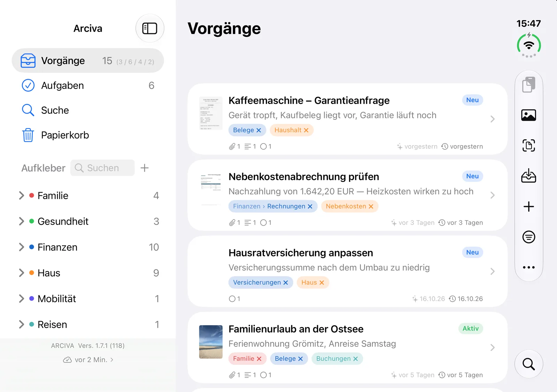Remove the Buchungen tag
Viewport: 557px width, 392px height.
pyautogui.click(x=355, y=359)
